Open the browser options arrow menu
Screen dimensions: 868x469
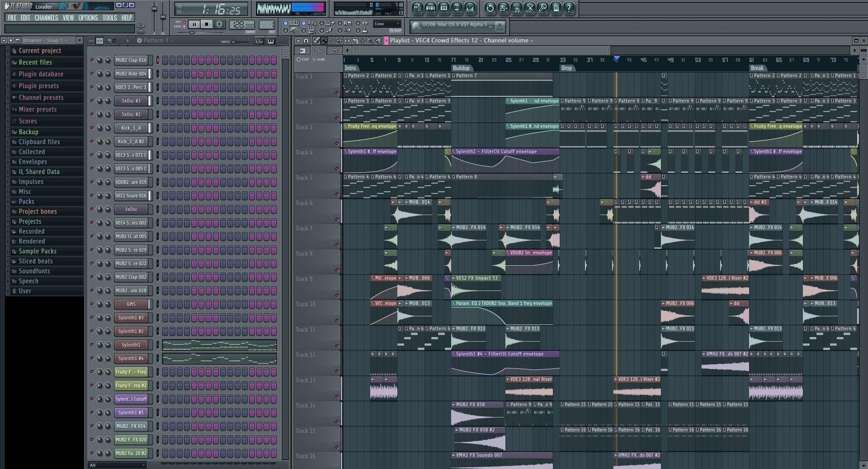click(4, 40)
